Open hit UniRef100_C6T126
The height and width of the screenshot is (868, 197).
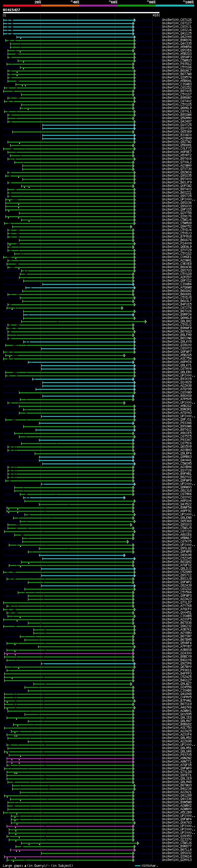(177, 20)
